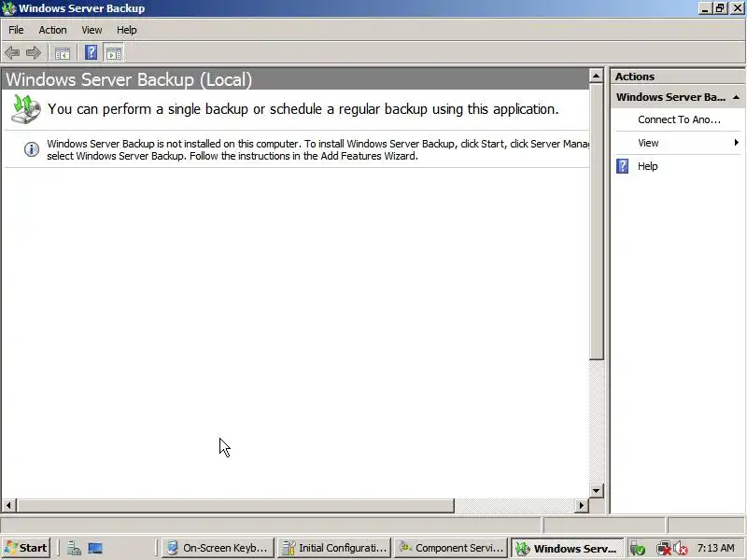Click the Help question-mark toolbar icon
Viewport: 747px width, 560px height.
click(x=91, y=52)
